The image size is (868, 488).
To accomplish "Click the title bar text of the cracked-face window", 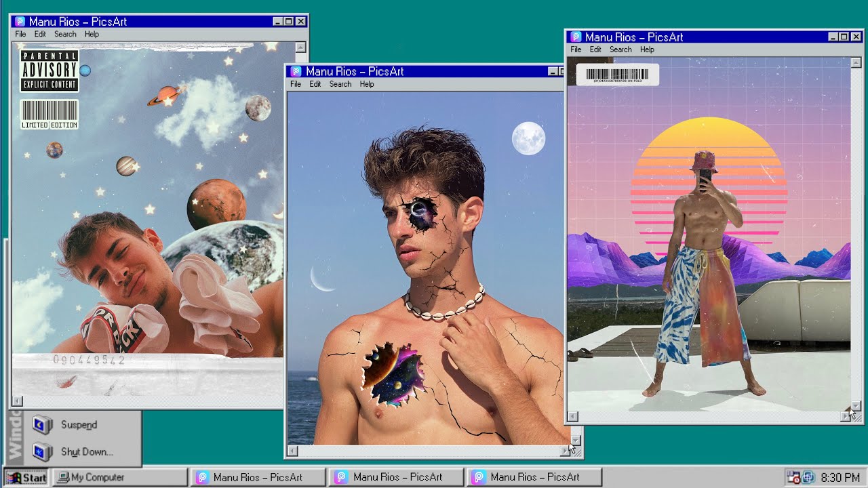I will coord(355,71).
